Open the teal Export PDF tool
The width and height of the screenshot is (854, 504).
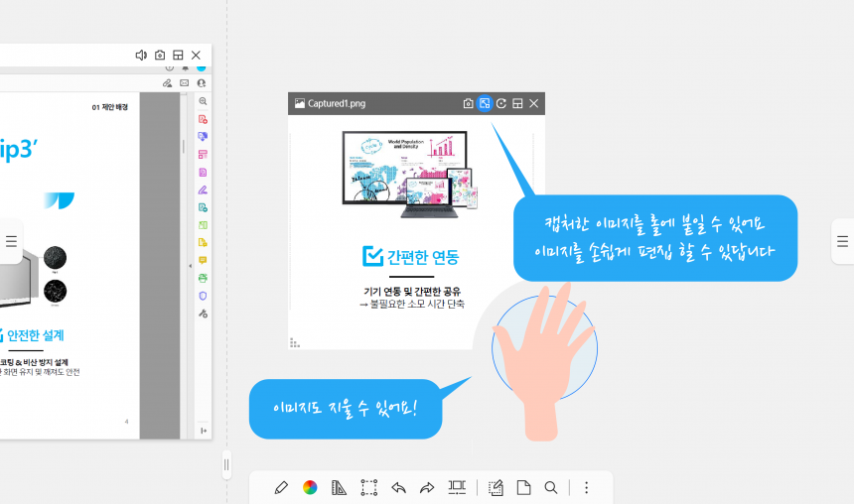click(203, 207)
